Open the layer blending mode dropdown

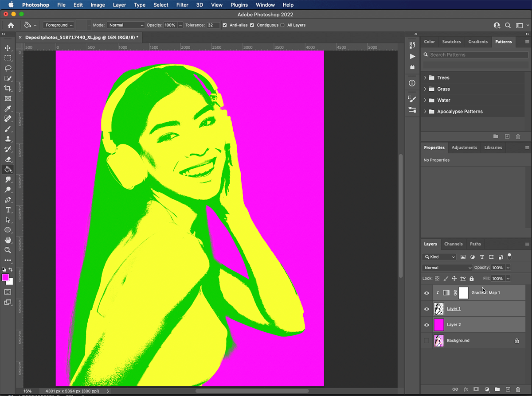(x=447, y=268)
